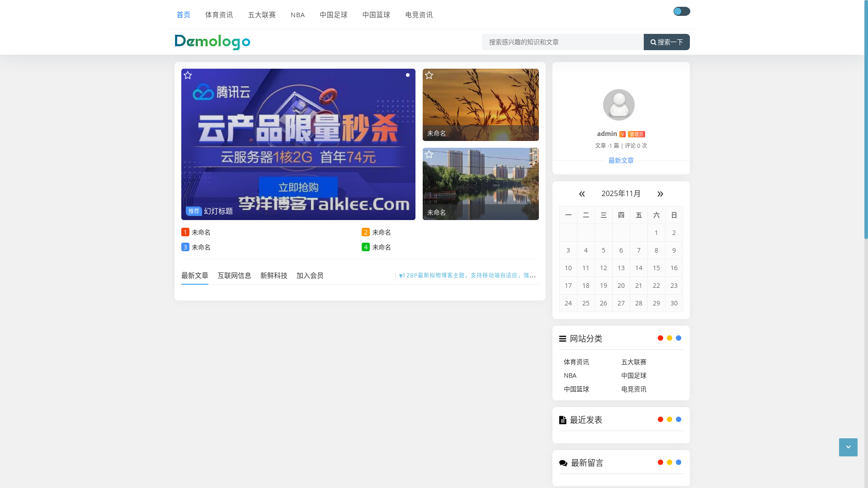Viewport: 868px width, 488px height.
Task: Open the 中国篮球 nav item
Action: (x=377, y=15)
